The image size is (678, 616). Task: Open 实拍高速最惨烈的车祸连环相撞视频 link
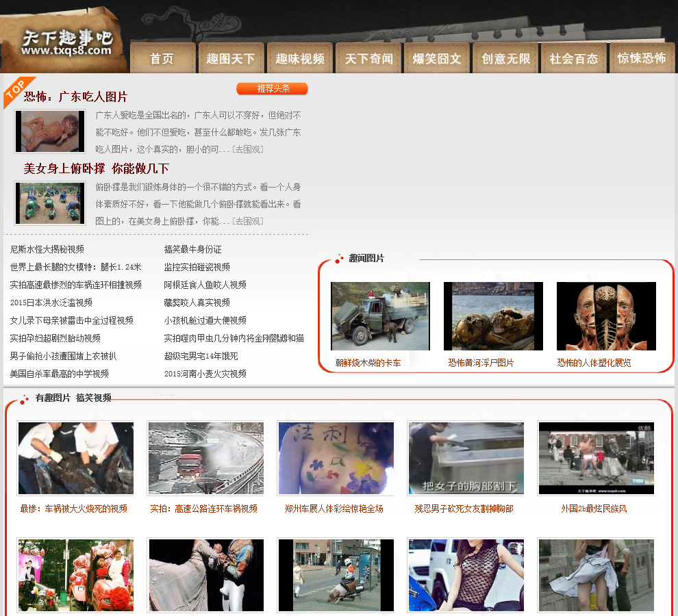(x=75, y=285)
